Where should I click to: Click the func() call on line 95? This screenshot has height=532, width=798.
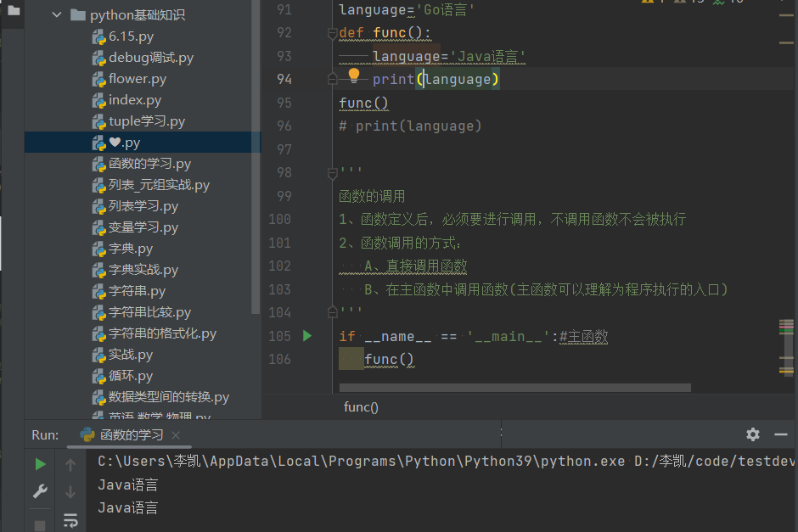tap(363, 104)
